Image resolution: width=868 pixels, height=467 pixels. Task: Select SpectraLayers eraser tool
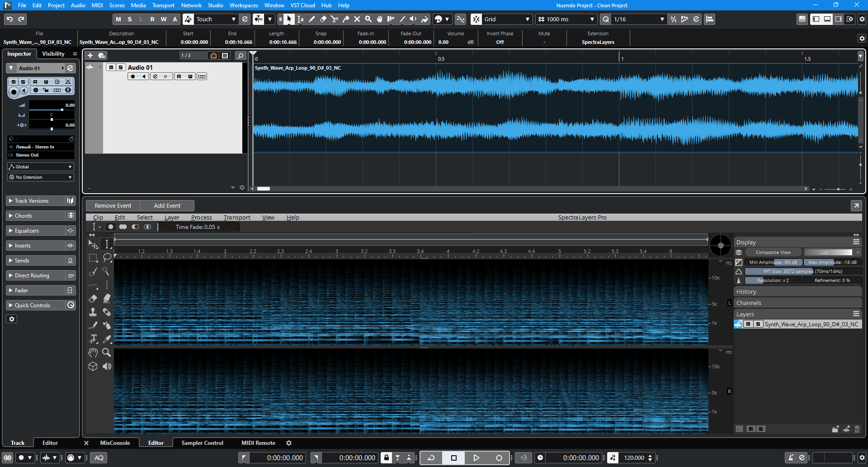click(x=93, y=299)
